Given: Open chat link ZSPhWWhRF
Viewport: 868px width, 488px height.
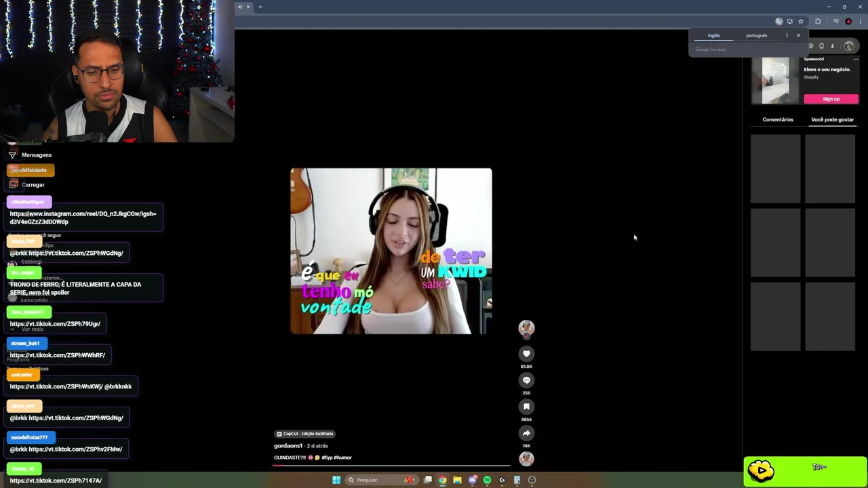Looking at the screenshot, I should click(x=58, y=355).
